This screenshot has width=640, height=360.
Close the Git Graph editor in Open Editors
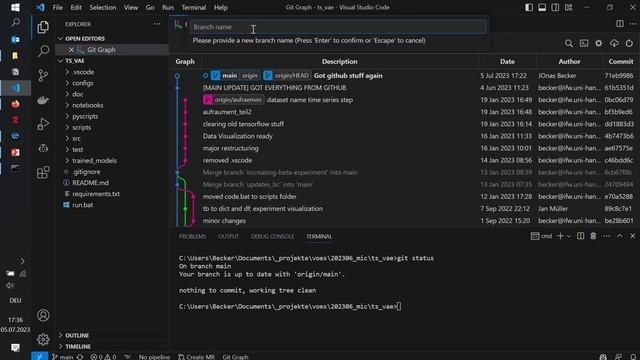[71, 49]
